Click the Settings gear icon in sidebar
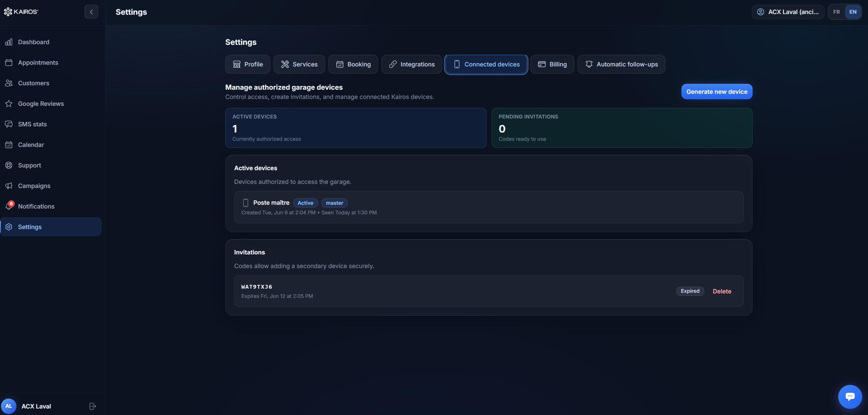Image resolution: width=868 pixels, height=415 pixels. pyautogui.click(x=9, y=227)
